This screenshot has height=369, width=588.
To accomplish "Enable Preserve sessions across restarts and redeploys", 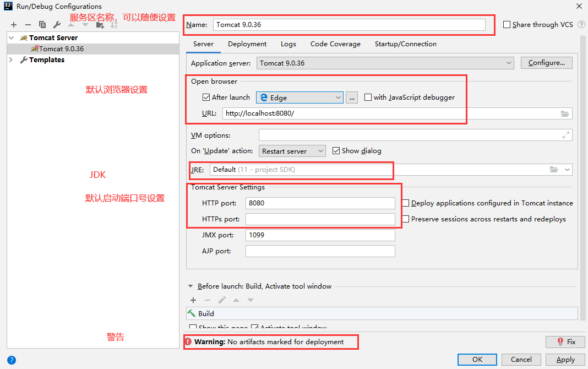I will (406, 219).
